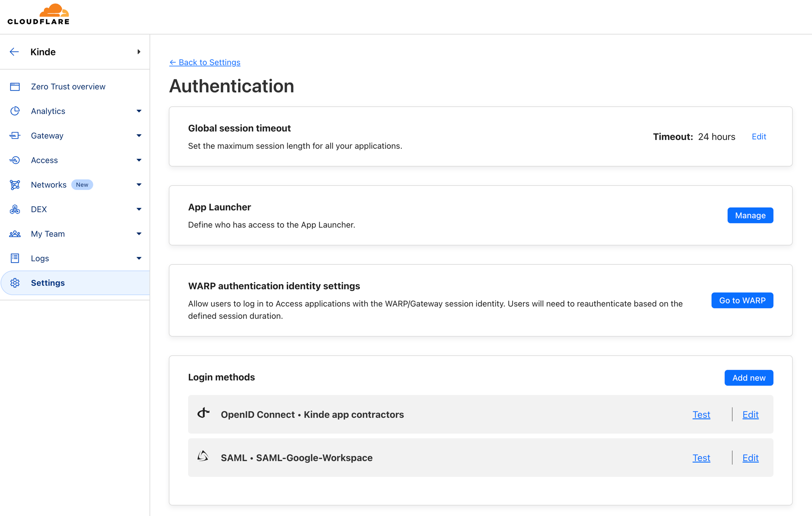Click the Kinde account name
Viewport: 812px width, 516px height.
(x=43, y=52)
